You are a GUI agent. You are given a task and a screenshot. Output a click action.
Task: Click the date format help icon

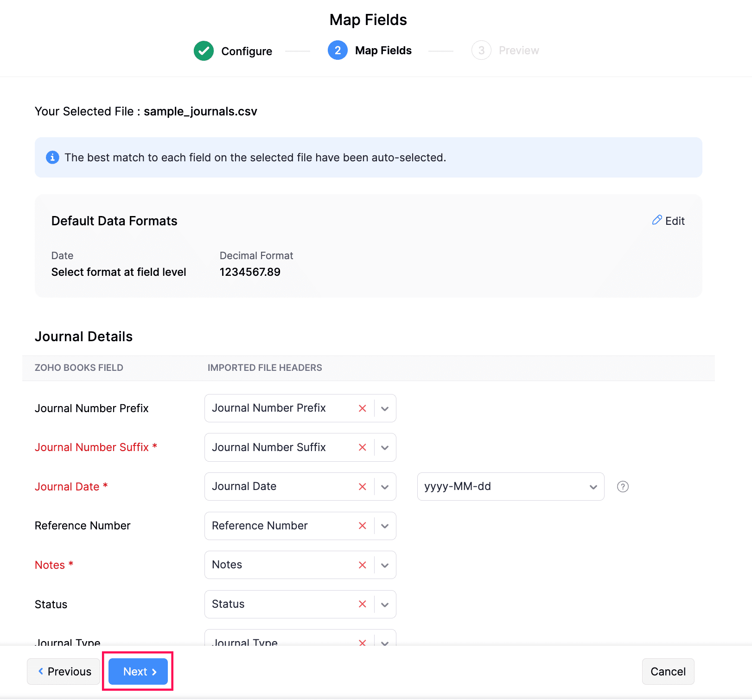[x=623, y=487]
